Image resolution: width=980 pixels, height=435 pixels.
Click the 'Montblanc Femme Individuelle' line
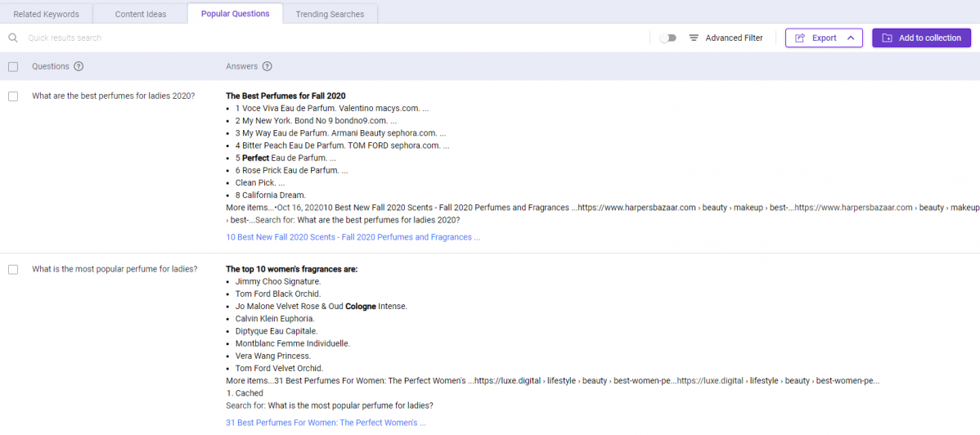293,343
